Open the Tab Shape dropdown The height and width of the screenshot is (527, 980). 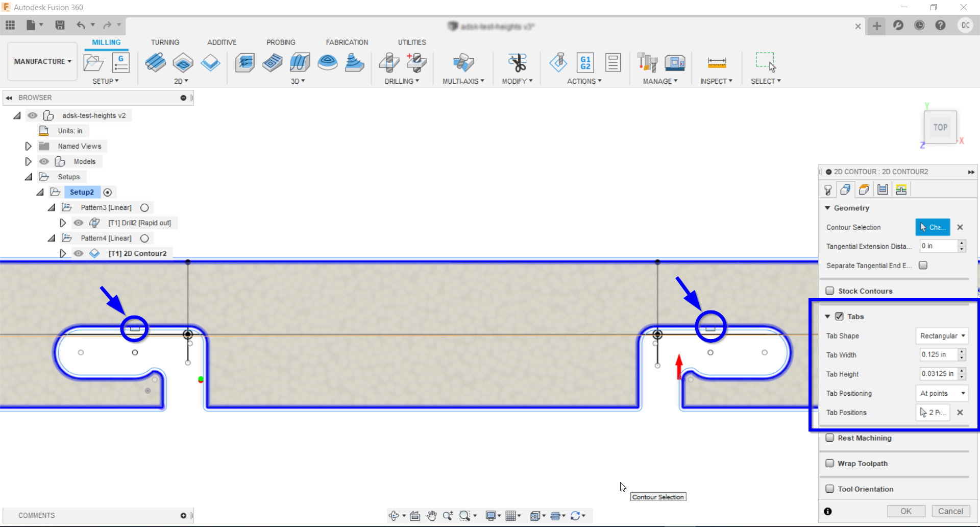942,336
